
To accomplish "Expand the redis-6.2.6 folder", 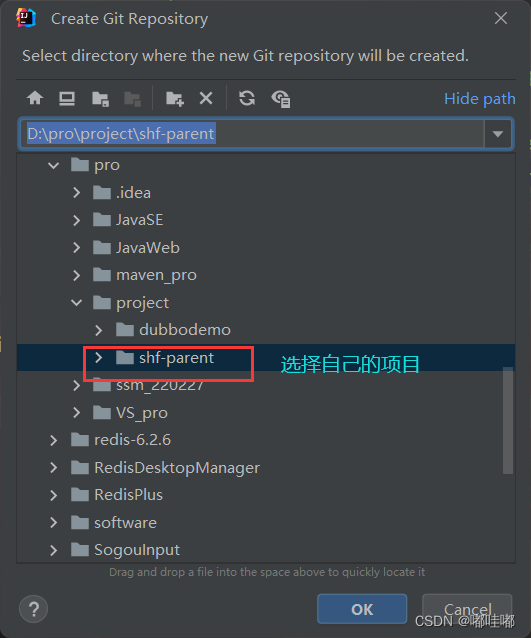I will (x=54, y=440).
